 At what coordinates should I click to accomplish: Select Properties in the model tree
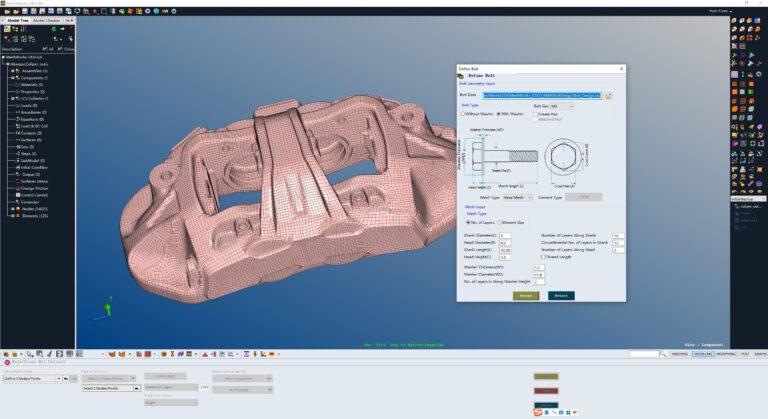(33, 92)
